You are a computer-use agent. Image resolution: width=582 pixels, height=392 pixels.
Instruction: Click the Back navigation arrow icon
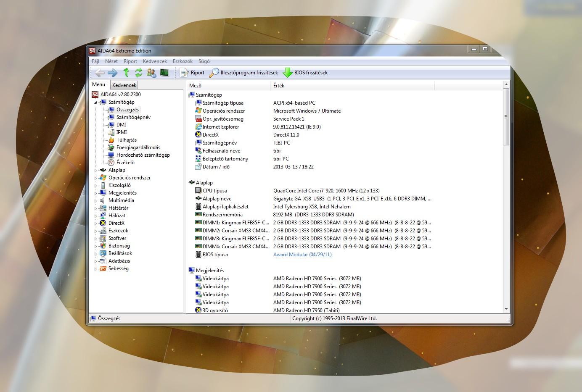[99, 73]
